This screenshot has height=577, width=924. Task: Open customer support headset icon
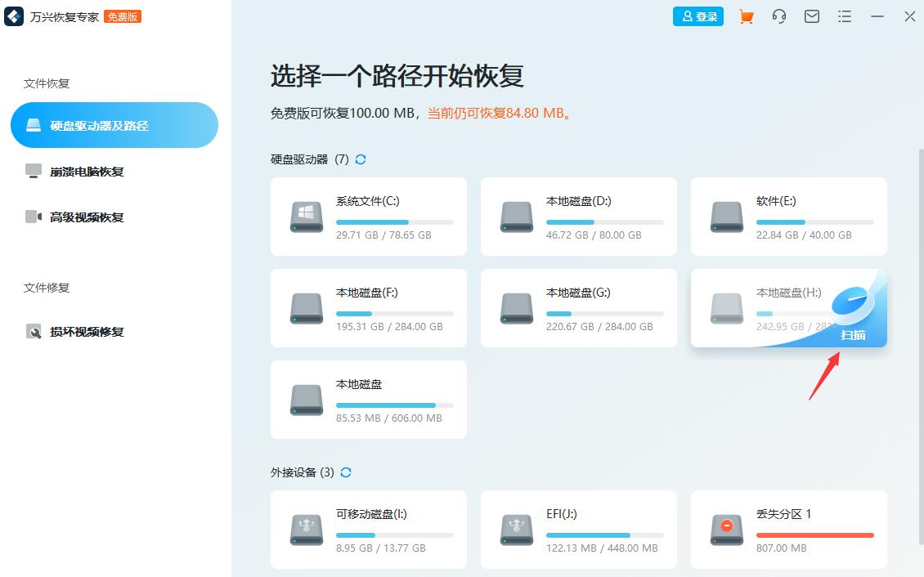[x=779, y=16]
